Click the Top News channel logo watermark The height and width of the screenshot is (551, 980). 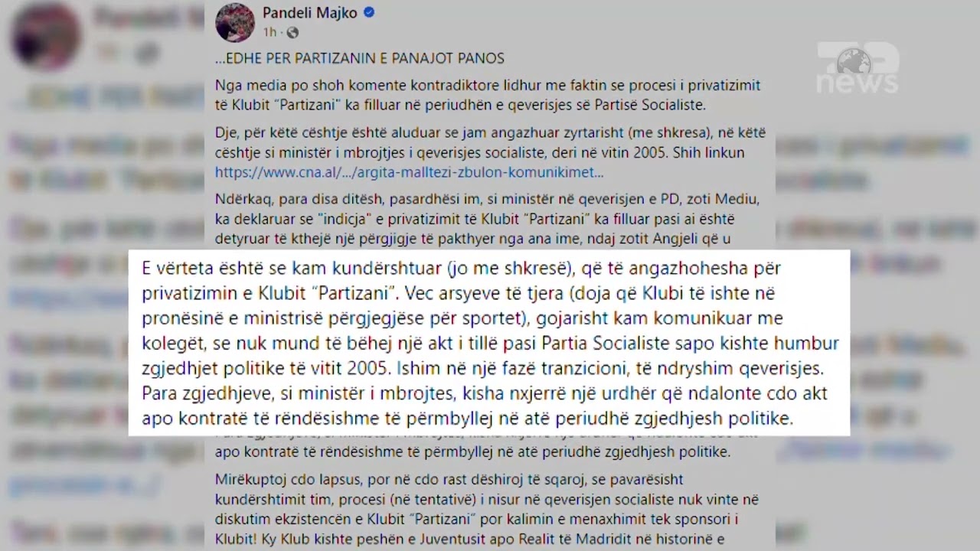tap(857, 67)
